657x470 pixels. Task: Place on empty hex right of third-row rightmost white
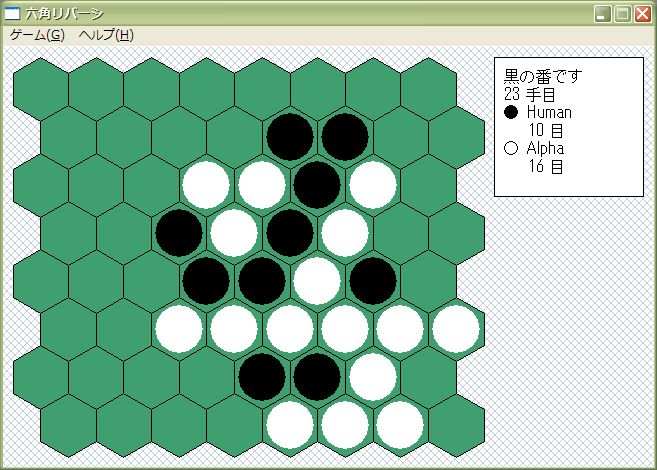[x=429, y=185]
